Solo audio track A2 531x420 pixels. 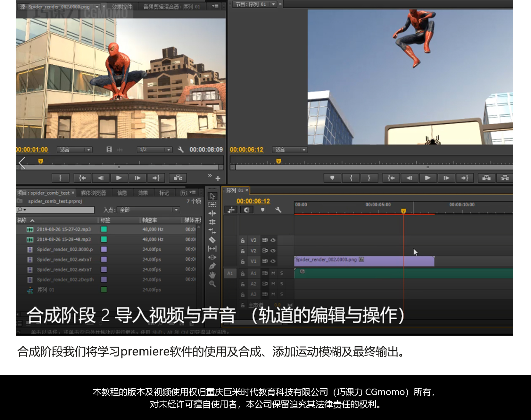pyautogui.click(x=282, y=284)
